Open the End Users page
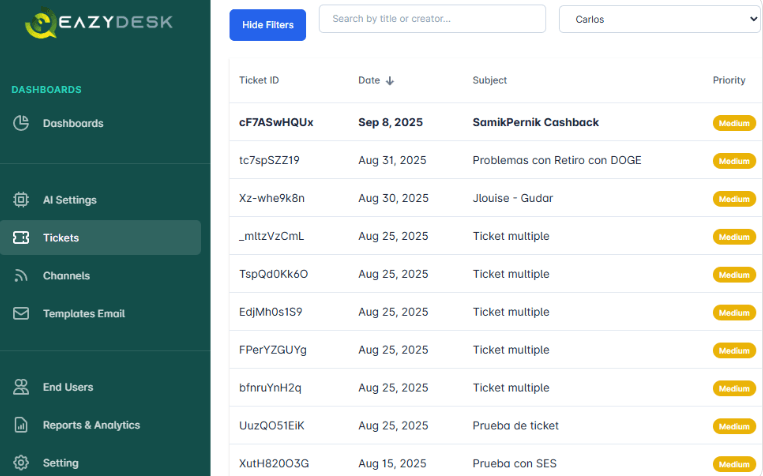The height and width of the screenshot is (476, 763). pyautogui.click(x=68, y=387)
